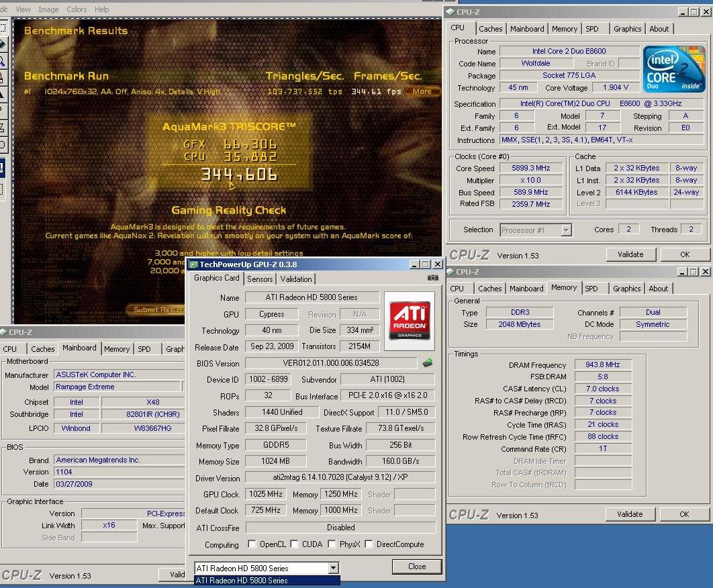Image resolution: width=713 pixels, height=588 pixels.
Task: Click OK in the CPU-Z CPU window
Action: pyautogui.click(x=685, y=254)
